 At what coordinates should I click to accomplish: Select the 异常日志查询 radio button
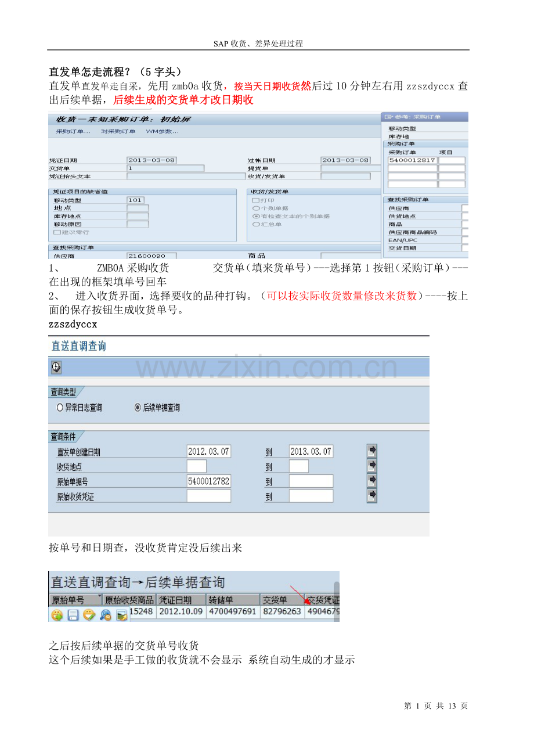point(60,407)
